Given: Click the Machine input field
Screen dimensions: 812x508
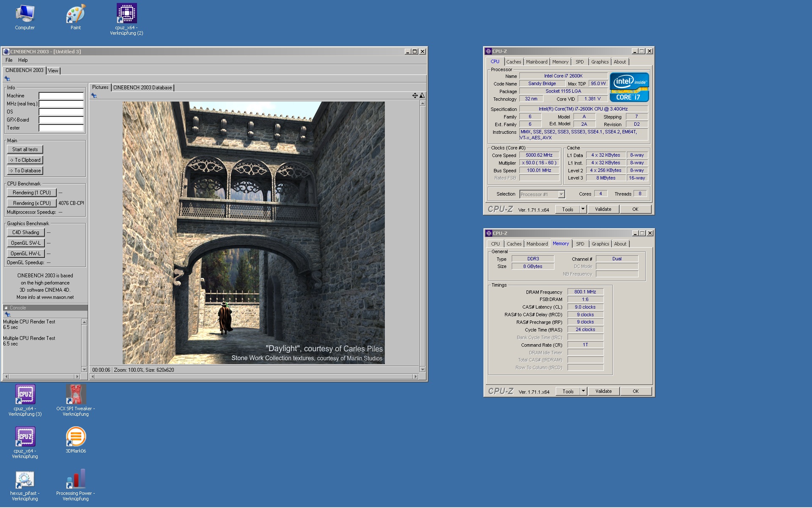Looking at the screenshot, I should (x=61, y=96).
